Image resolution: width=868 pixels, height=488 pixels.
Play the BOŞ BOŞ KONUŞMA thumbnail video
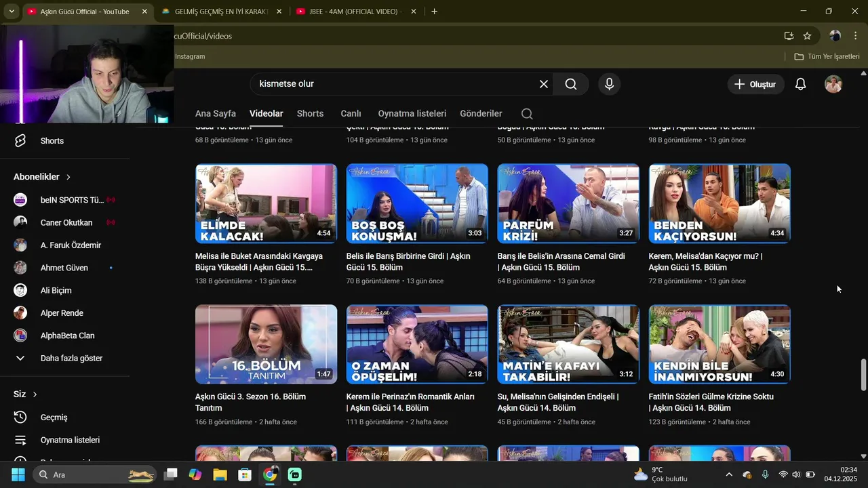point(417,203)
